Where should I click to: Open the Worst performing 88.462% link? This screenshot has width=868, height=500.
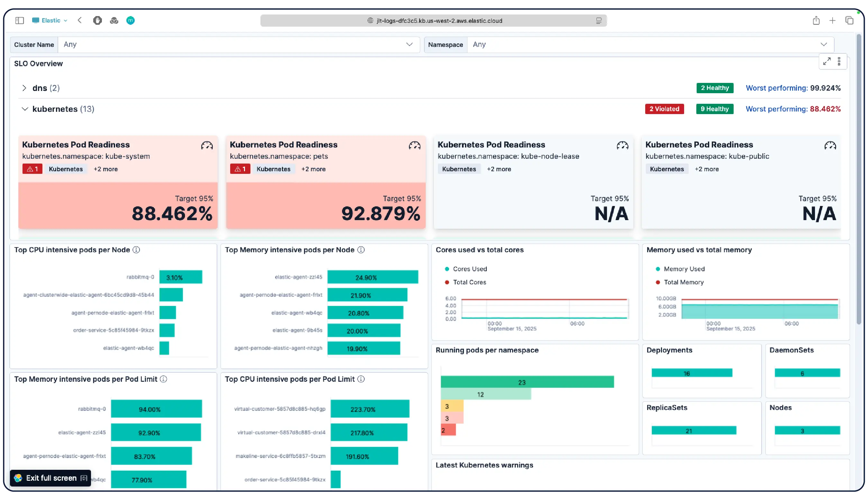[x=793, y=109]
